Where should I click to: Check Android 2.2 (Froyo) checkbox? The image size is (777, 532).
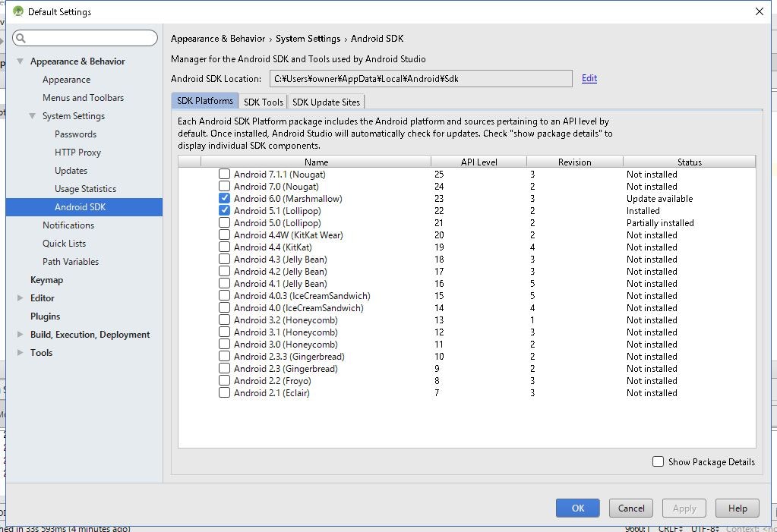[225, 380]
